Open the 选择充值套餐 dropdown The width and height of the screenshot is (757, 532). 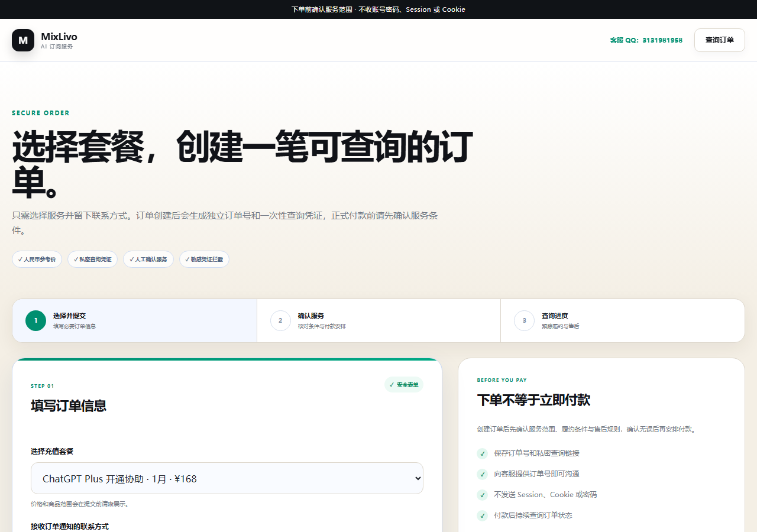pyautogui.click(x=227, y=478)
